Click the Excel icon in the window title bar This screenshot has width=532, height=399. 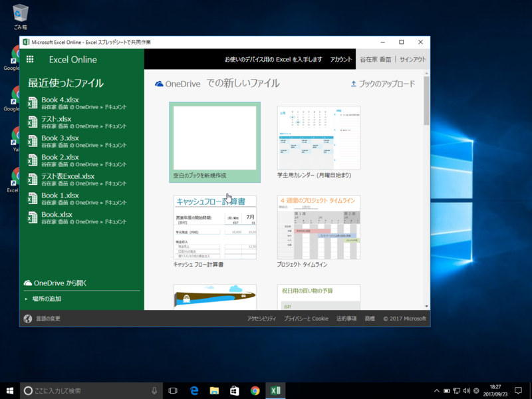(x=26, y=42)
